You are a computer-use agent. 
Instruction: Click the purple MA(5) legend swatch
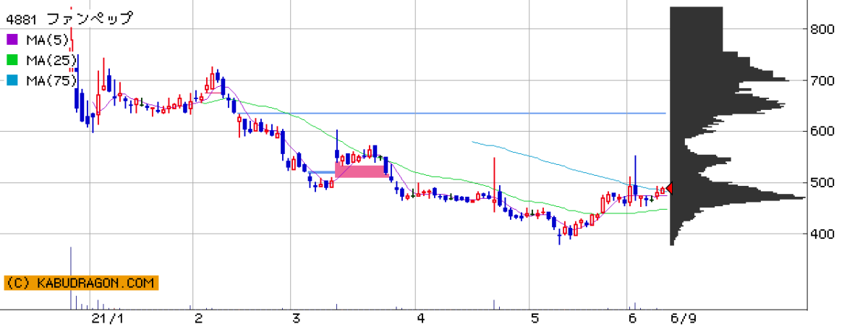[12, 39]
